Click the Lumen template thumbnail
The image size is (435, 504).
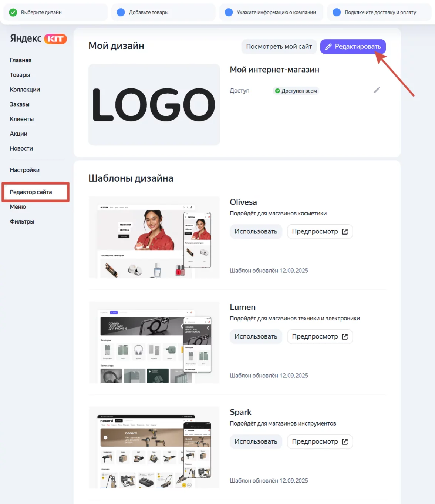(x=154, y=342)
